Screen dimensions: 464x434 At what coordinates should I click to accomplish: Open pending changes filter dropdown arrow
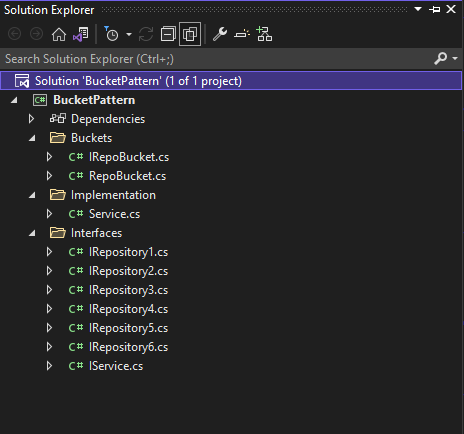click(x=129, y=34)
